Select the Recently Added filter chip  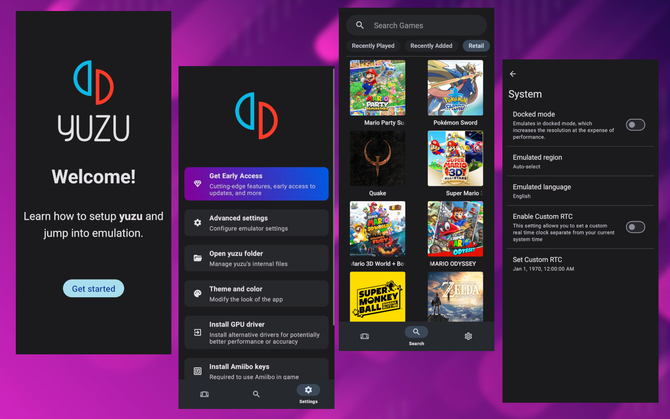click(431, 46)
